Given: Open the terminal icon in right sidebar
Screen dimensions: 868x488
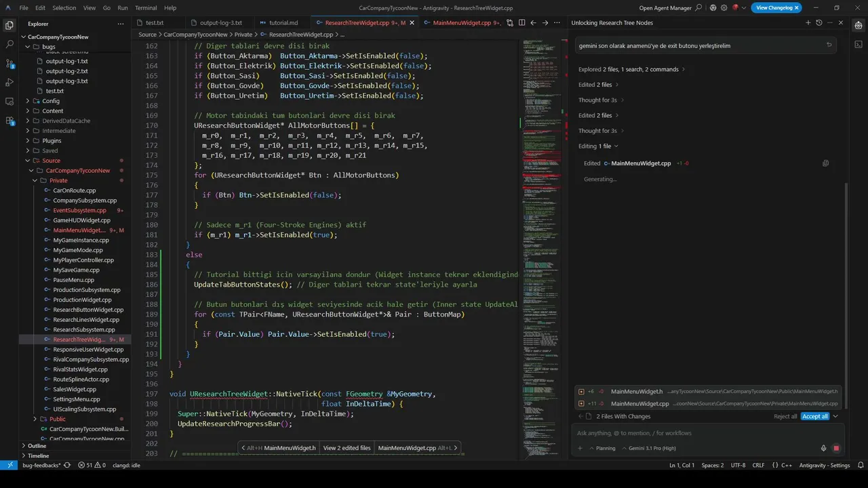Looking at the screenshot, I should pyautogui.click(x=859, y=45).
